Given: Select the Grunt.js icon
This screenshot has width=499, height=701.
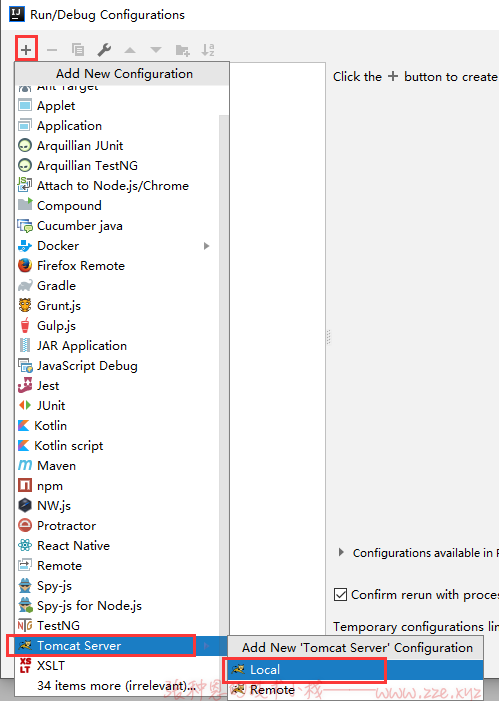Looking at the screenshot, I should (x=25, y=306).
